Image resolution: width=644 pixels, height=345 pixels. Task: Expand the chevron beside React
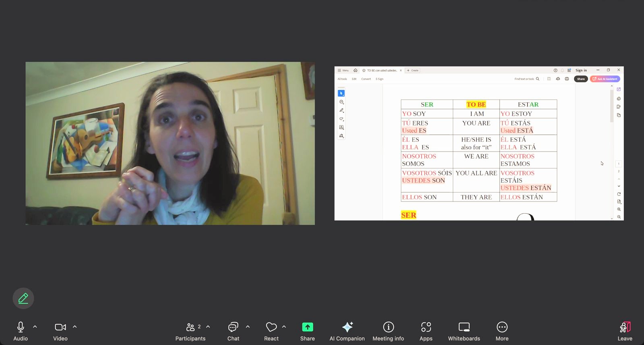[x=284, y=327]
